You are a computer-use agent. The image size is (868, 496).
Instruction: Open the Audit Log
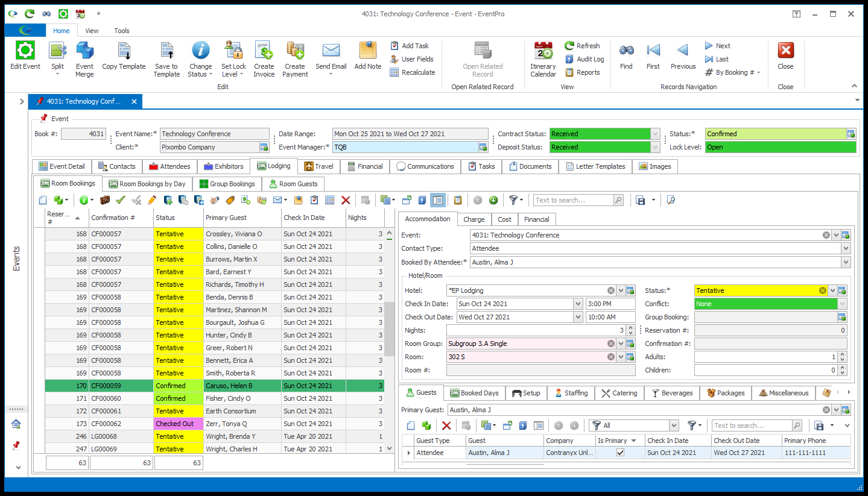click(584, 59)
